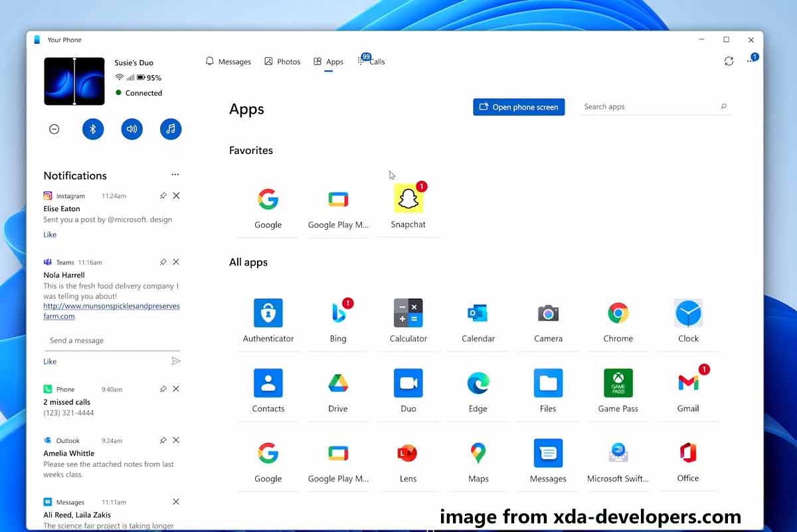Open the Files app

point(548,392)
